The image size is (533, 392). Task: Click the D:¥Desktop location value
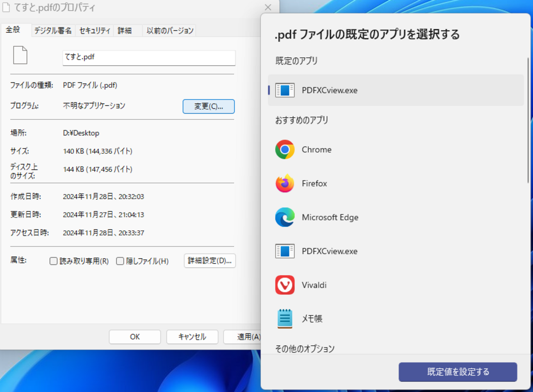pos(81,133)
